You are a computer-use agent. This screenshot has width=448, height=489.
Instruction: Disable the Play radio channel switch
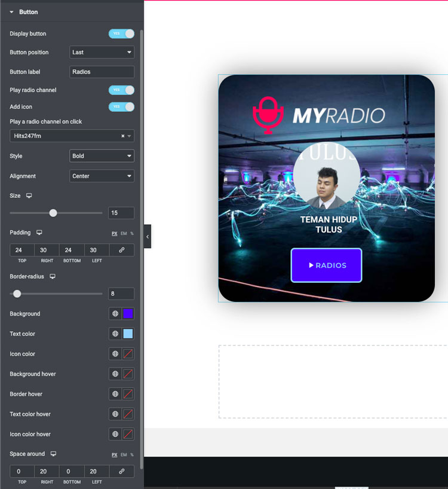tap(121, 90)
